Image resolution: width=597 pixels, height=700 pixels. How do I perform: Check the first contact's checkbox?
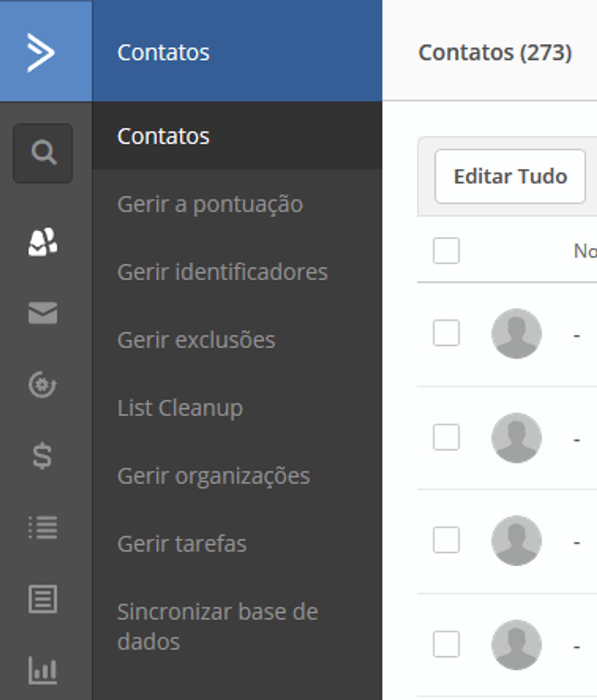coord(446,333)
